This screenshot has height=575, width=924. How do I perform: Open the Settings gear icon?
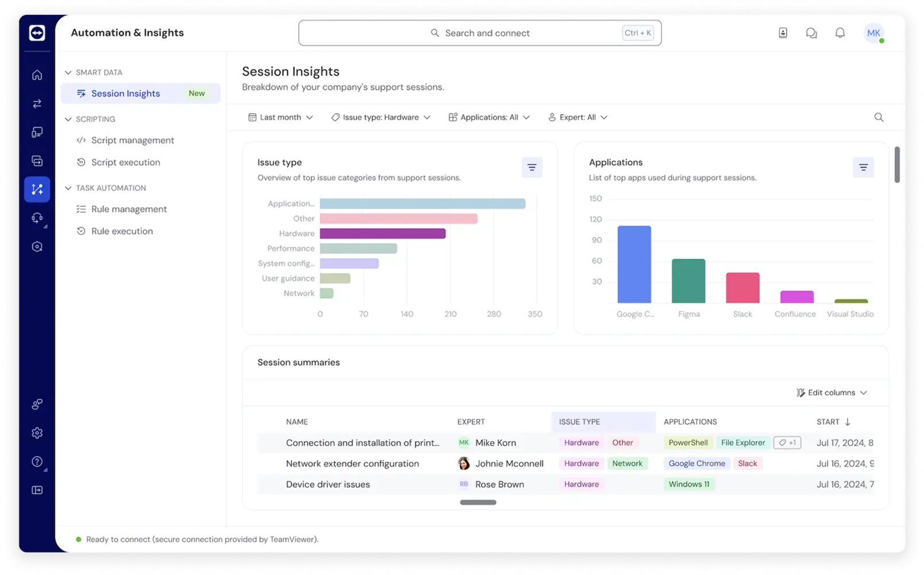pos(37,433)
